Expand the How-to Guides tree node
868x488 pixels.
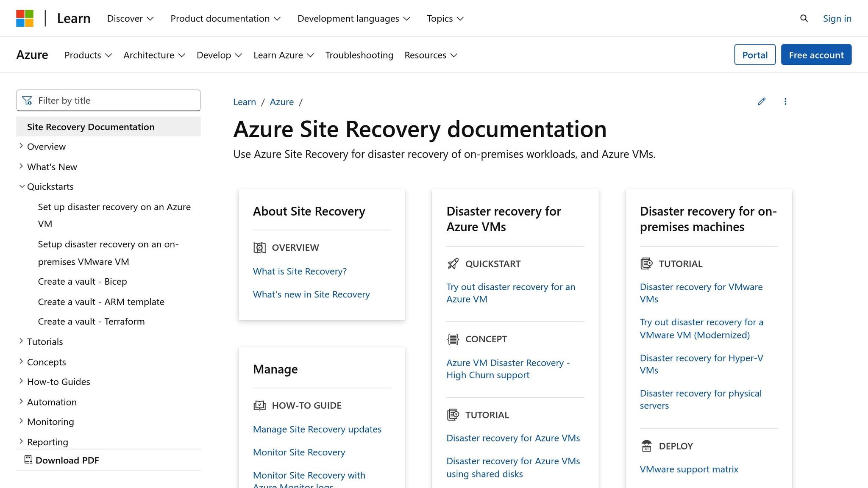(21, 381)
